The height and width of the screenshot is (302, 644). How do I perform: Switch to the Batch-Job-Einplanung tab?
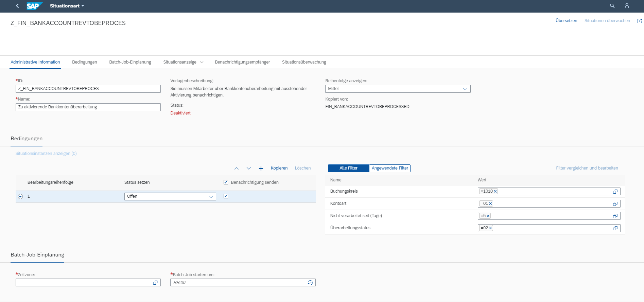click(x=130, y=62)
